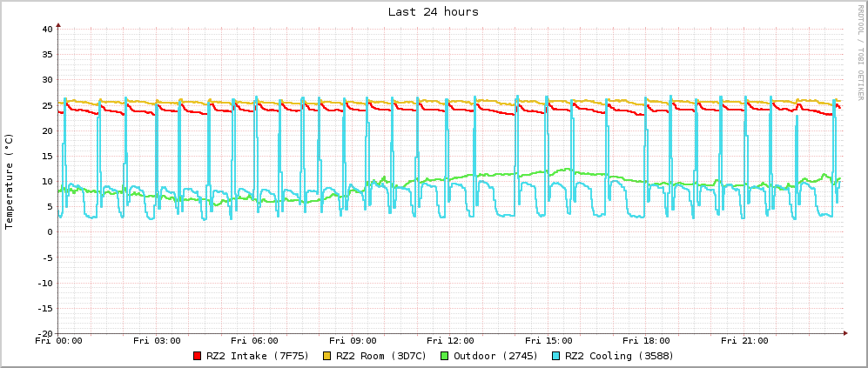Click the Temperature (°C) axis label

coord(10,181)
